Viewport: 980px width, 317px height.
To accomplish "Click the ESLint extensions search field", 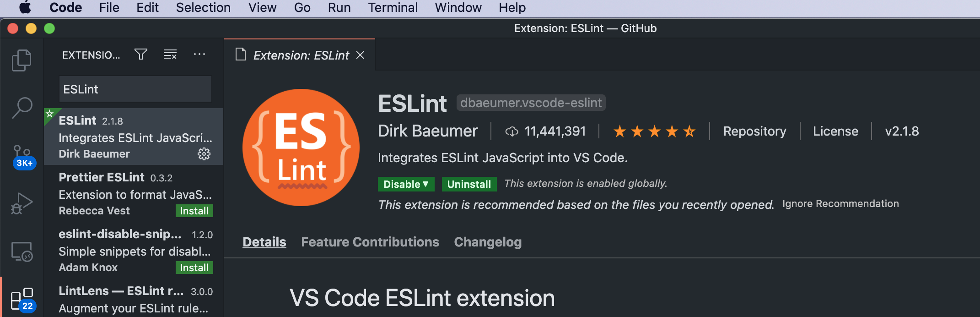I will 135,89.
